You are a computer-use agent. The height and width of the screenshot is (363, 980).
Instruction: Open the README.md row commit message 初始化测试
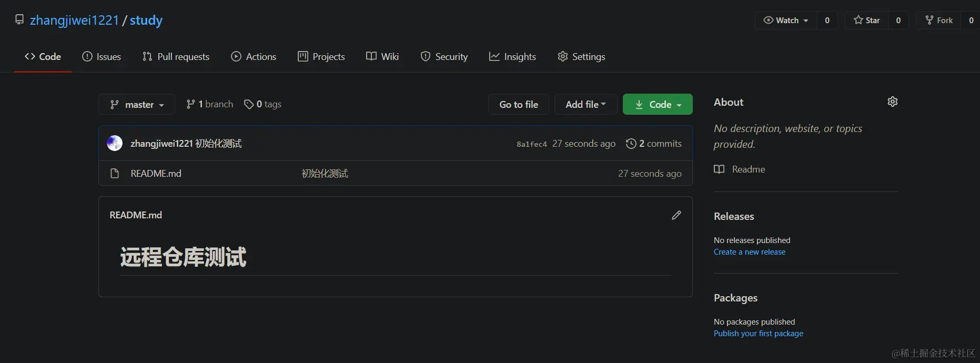pos(325,173)
